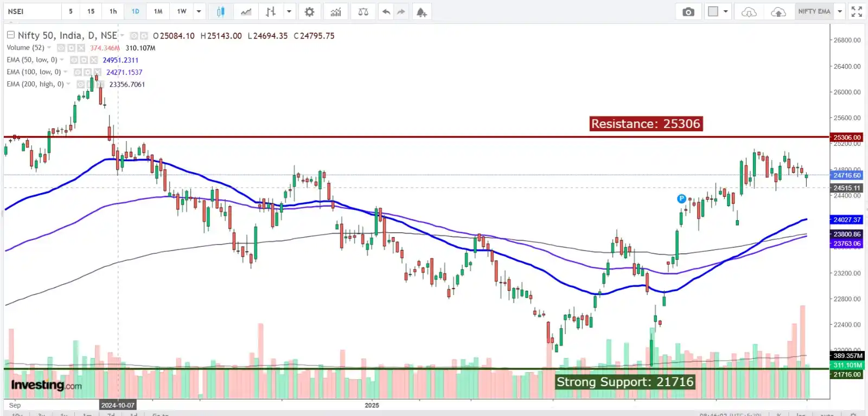Select the candlestick chart type icon

(x=220, y=11)
